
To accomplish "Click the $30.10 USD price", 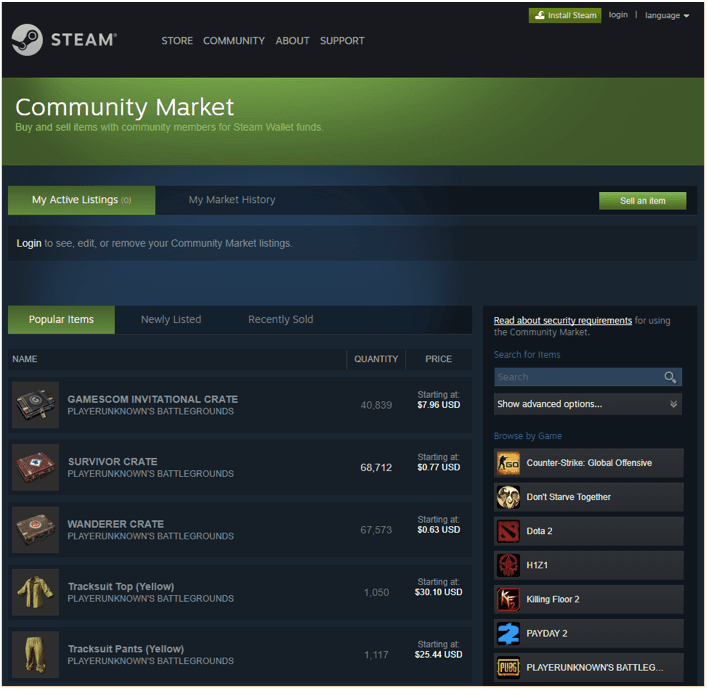I will coord(439,592).
